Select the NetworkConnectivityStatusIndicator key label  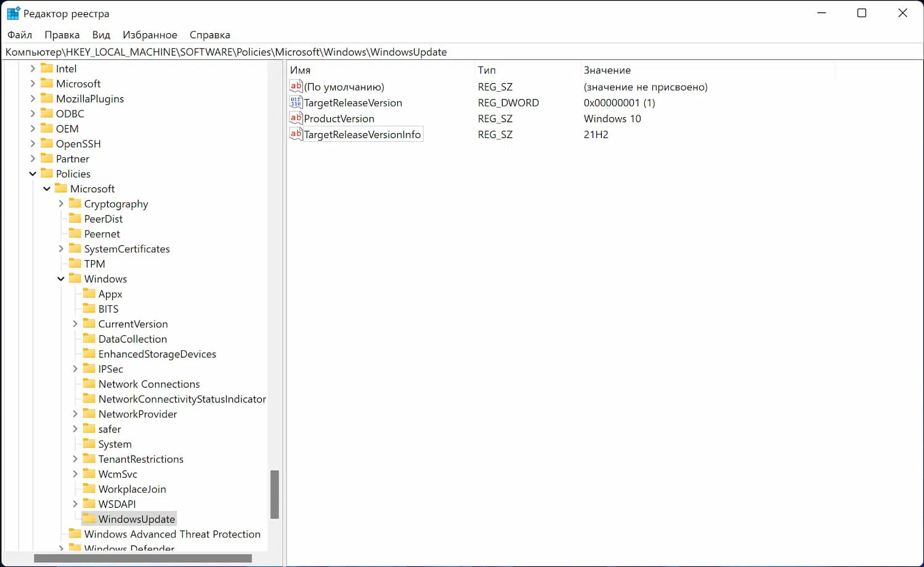pyautogui.click(x=182, y=399)
